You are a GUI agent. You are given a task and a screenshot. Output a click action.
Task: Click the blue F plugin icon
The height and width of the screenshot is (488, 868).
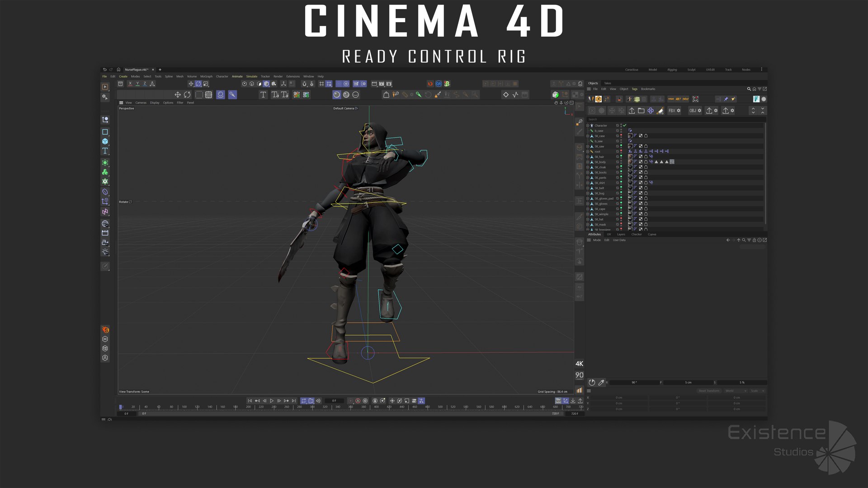point(756,99)
